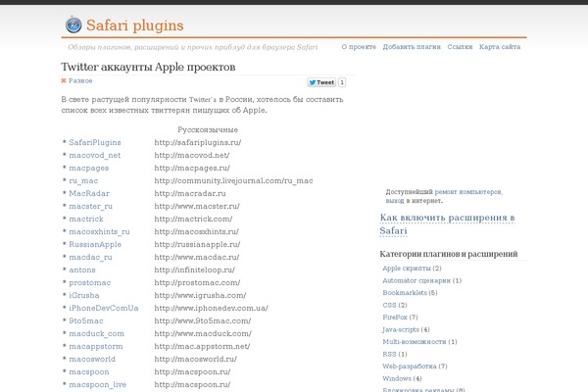
Task: Open the CSS category link
Action: [x=389, y=306]
